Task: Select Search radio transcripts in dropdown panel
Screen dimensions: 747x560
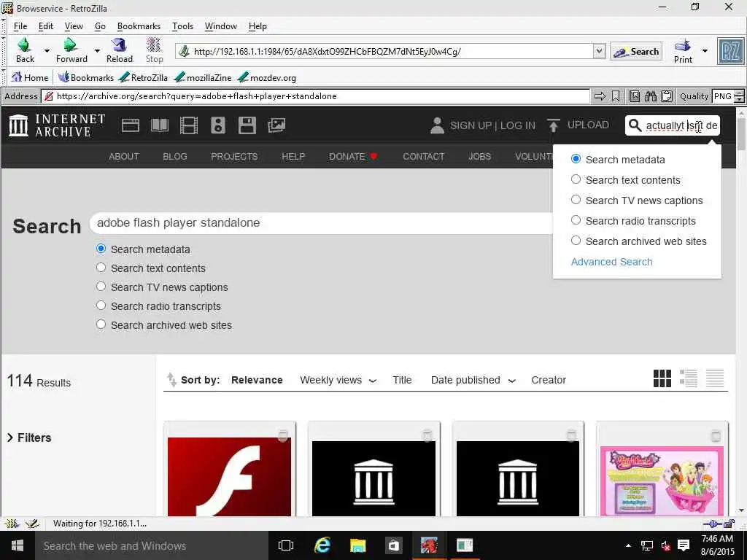Action: pyautogui.click(x=576, y=220)
